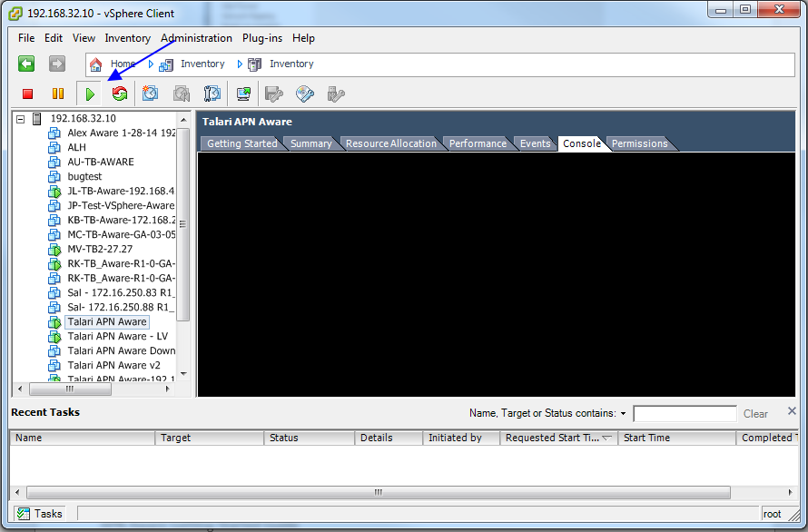Select Talari APN Aware in inventory tree
The height and width of the screenshot is (532, 808).
click(106, 322)
